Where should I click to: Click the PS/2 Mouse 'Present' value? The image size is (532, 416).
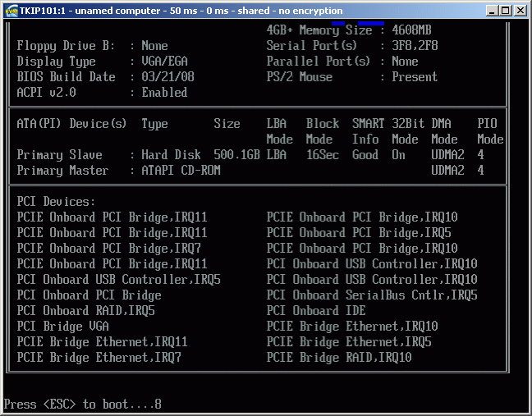tap(415, 77)
